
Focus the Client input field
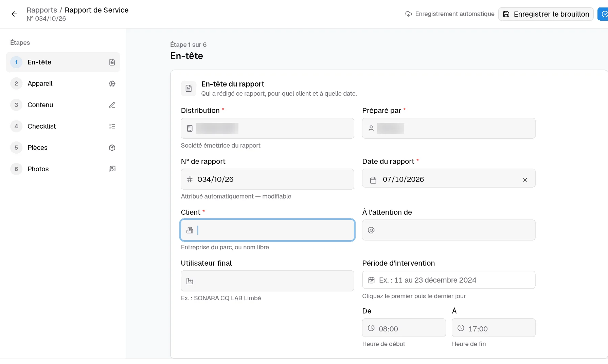[267, 230]
